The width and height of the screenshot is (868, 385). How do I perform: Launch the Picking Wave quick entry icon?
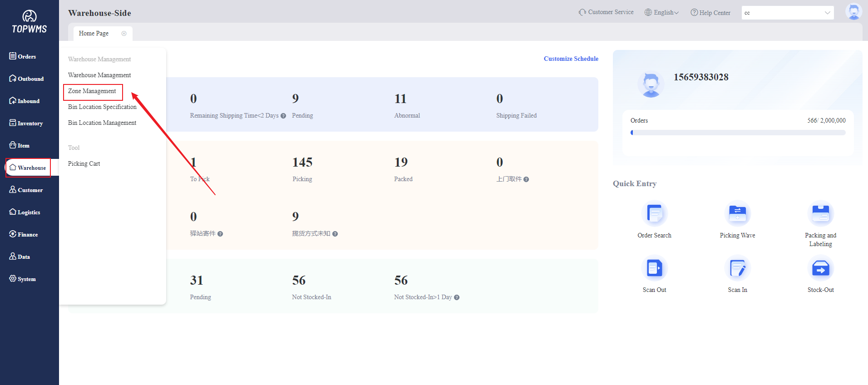[x=737, y=214]
